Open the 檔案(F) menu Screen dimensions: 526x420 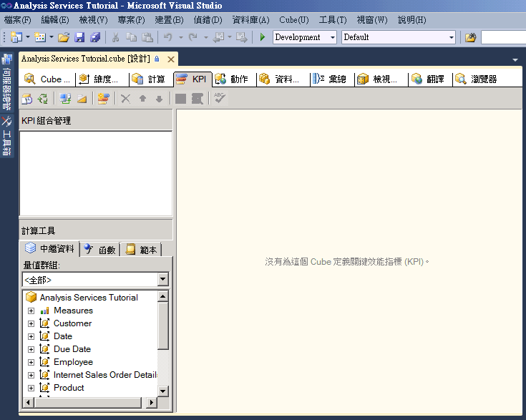coord(17,20)
